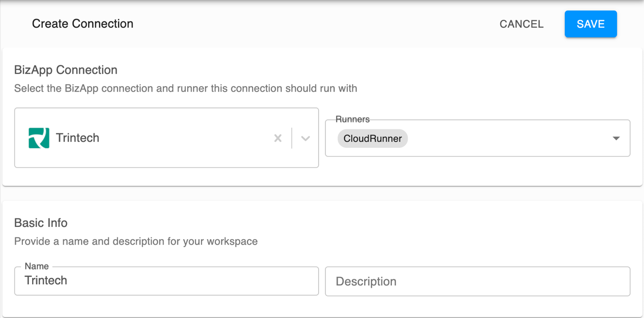Click into the Description field

point(478,281)
